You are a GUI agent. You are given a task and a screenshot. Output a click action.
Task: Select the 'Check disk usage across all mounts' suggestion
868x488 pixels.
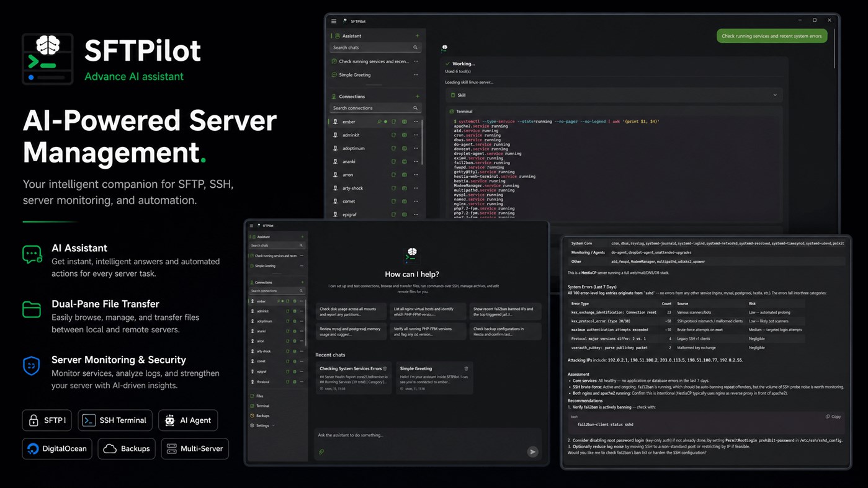pos(351,311)
